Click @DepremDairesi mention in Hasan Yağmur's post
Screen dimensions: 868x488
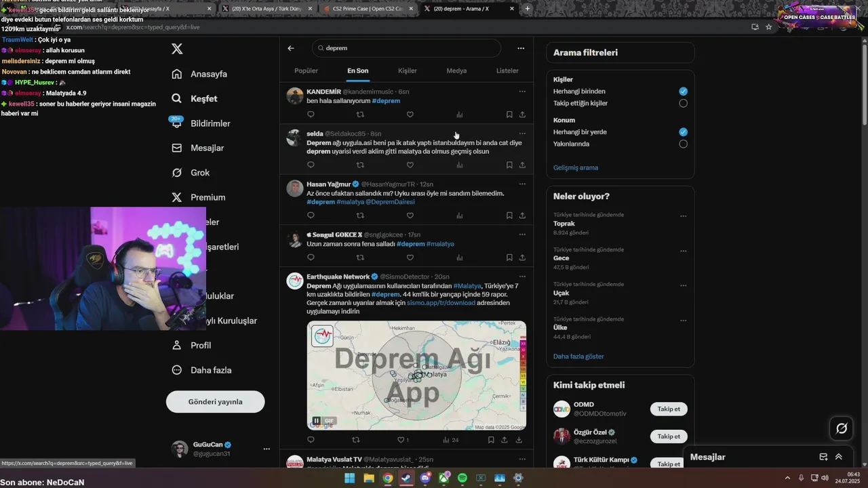390,202
